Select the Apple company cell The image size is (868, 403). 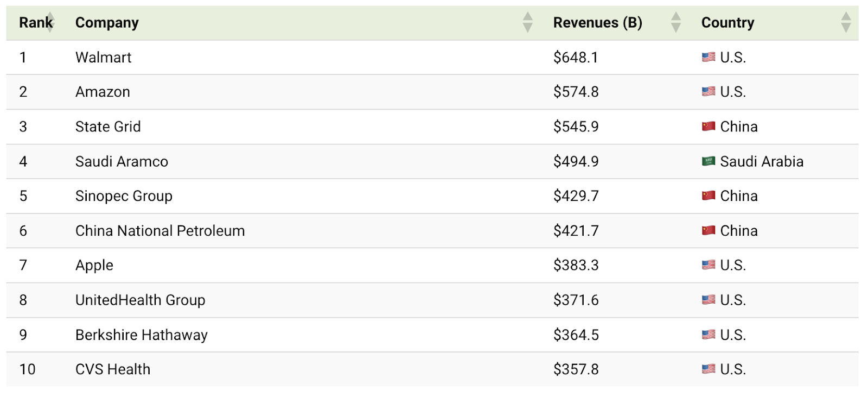(94, 266)
